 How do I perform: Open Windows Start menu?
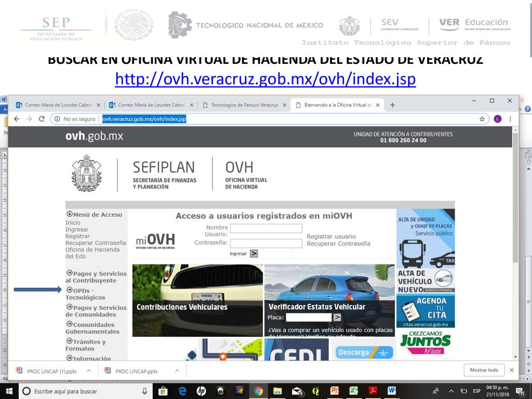click(x=9, y=391)
